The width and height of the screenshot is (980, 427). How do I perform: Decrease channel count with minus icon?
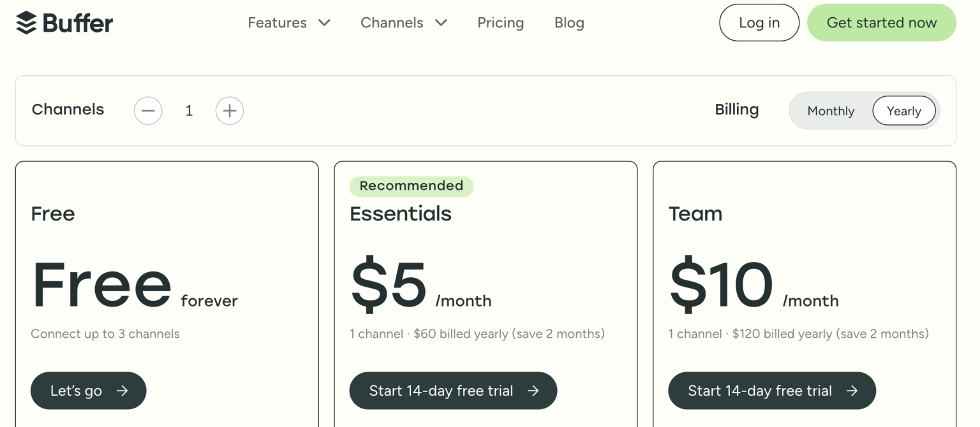click(148, 111)
